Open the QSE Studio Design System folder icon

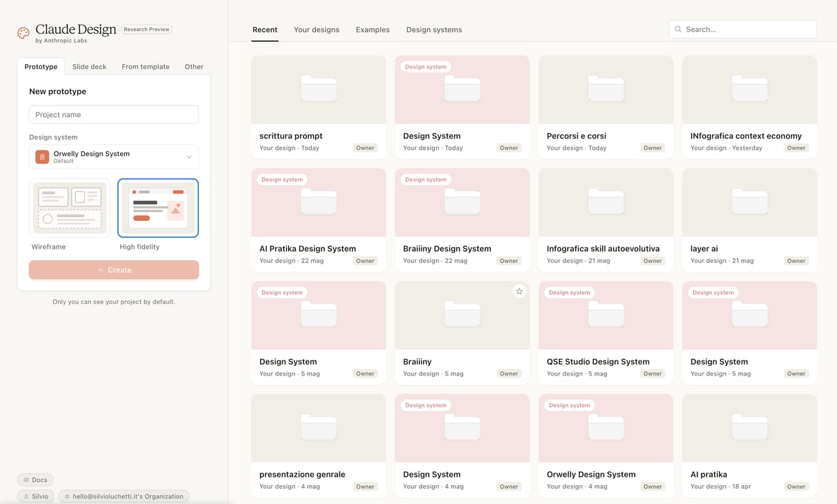(606, 314)
